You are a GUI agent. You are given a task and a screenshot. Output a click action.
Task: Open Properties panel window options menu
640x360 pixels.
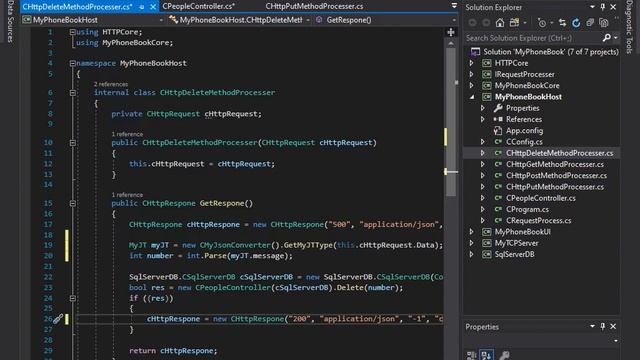(x=592, y=327)
